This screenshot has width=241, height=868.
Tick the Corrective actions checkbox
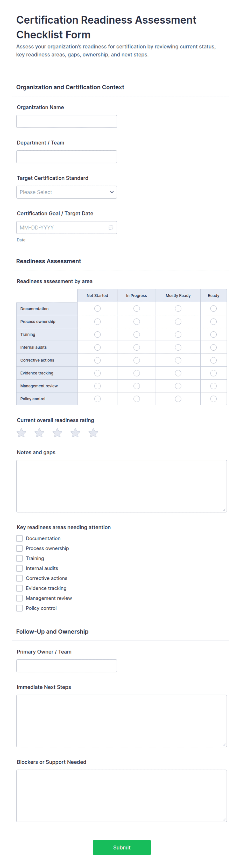pos(19,578)
